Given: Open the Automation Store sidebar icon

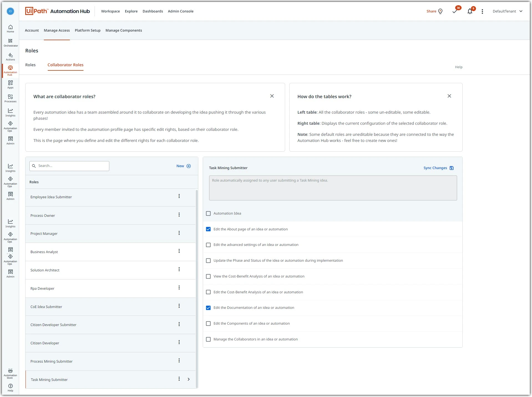Looking at the screenshot, I should click(x=10, y=374).
